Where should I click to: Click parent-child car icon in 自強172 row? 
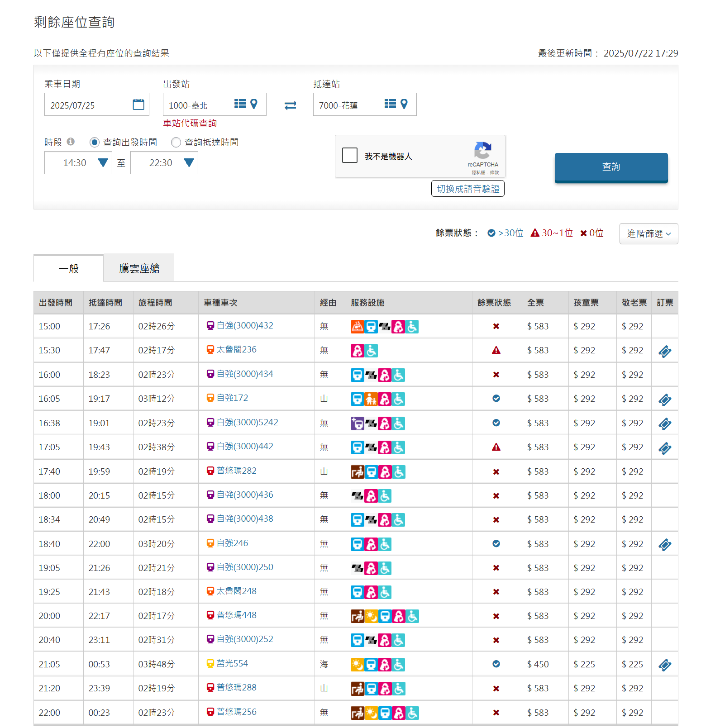[x=371, y=399]
